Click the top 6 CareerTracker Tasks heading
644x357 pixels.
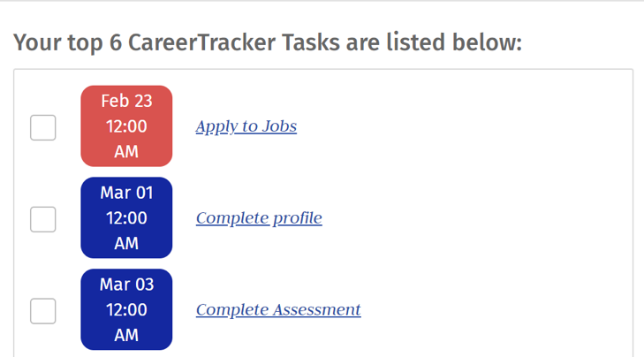point(268,42)
